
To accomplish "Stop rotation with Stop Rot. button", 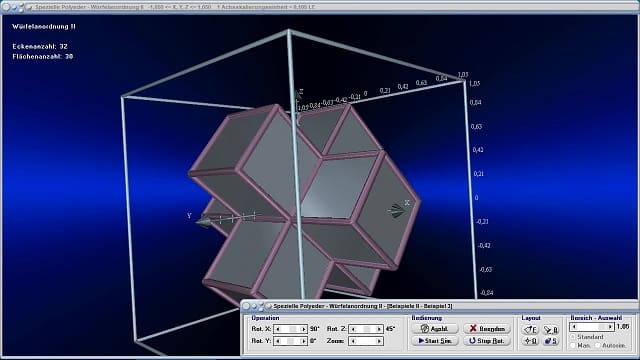I will 487,340.
